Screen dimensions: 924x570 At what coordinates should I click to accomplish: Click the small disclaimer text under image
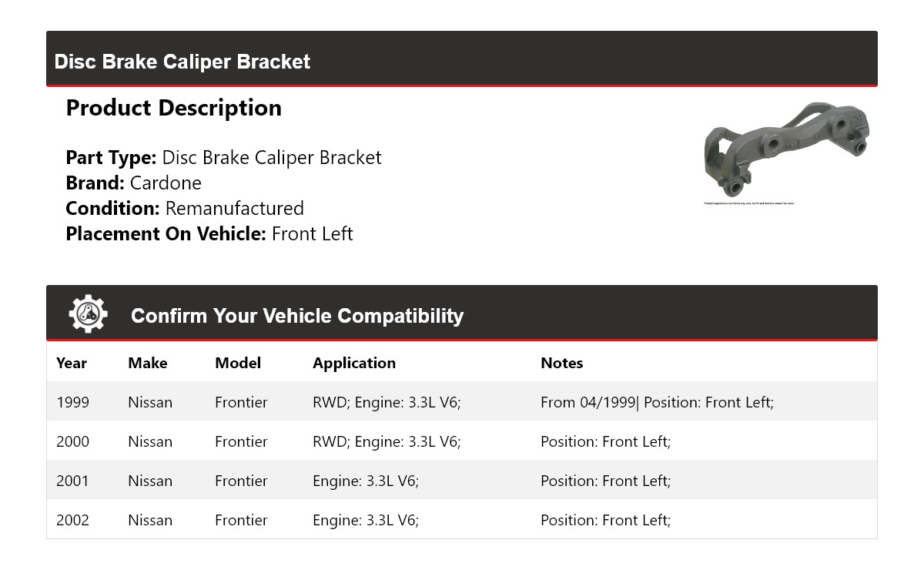pos(748,203)
